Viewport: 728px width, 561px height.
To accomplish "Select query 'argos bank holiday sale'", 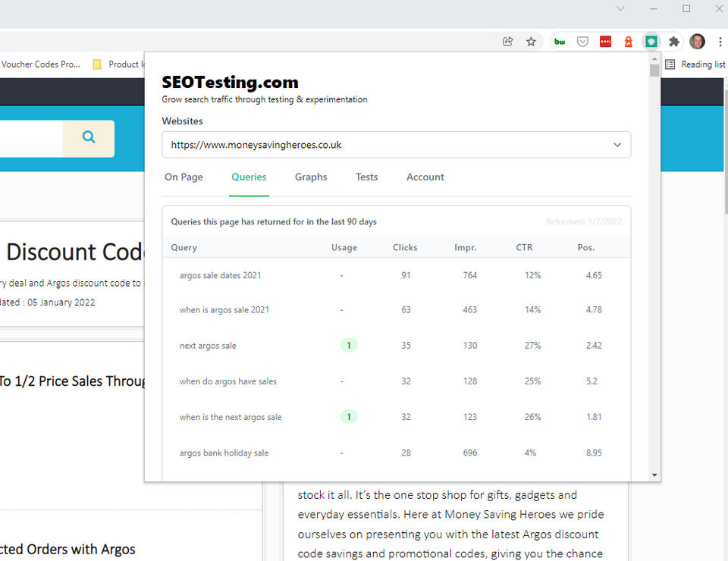I will pos(224,453).
